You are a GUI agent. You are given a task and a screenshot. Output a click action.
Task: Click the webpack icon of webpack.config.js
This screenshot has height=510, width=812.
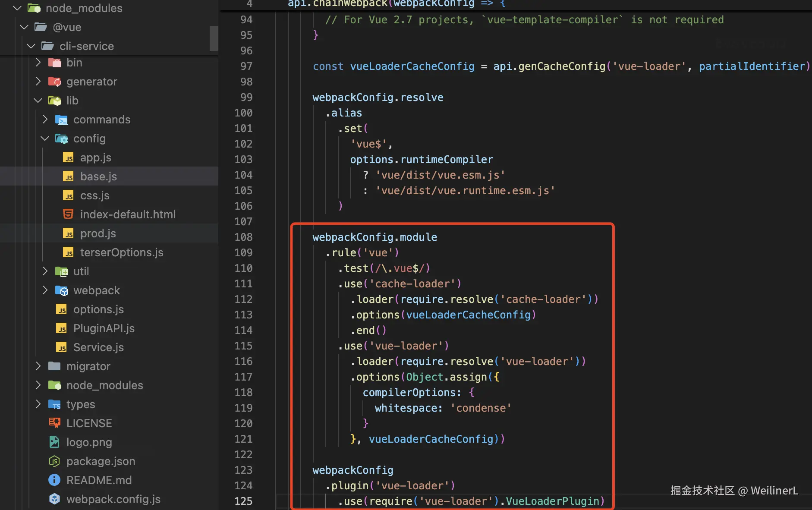[54, 499]
